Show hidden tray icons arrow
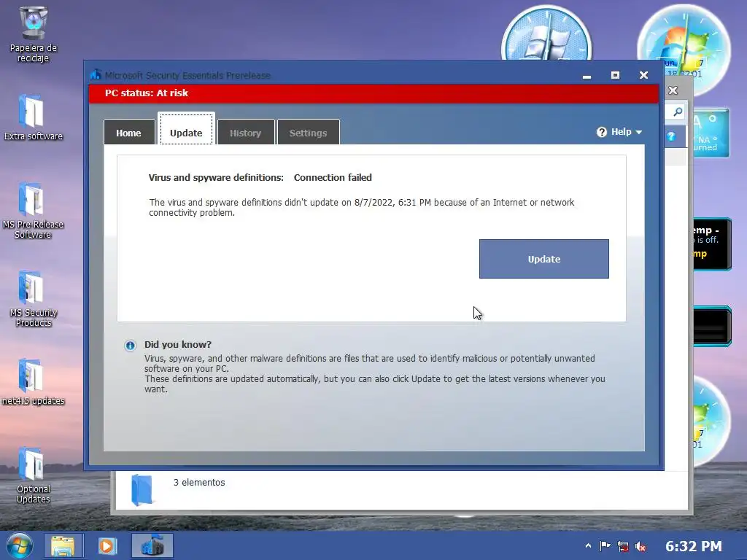Viewport: 747px width, 560px height. click(588, 545)
